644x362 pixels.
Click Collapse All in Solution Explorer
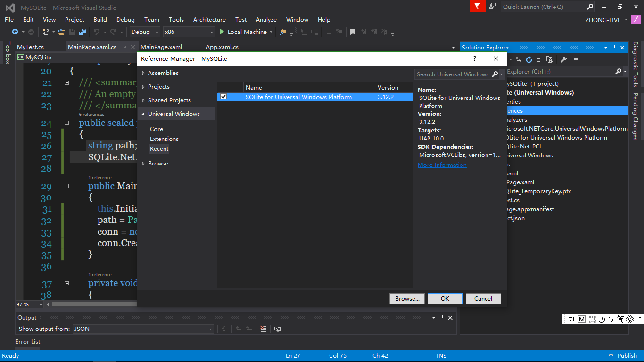coord(539,59)
